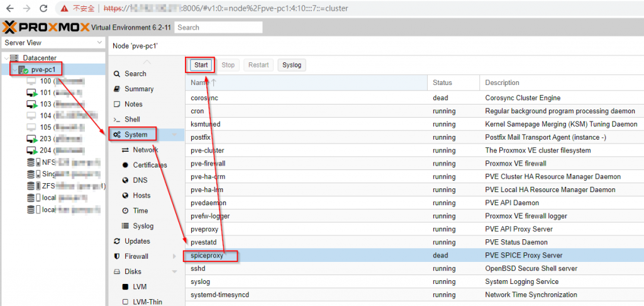The width and height of the screenshot is (644, 306).
Task: Click the browser address bar URL
Action: (226, 8)
